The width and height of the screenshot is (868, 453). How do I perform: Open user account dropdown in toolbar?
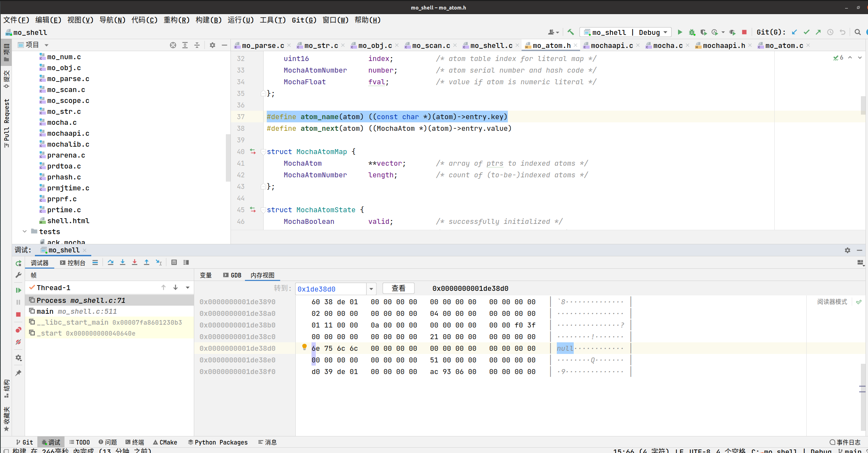tap(553, 32)
